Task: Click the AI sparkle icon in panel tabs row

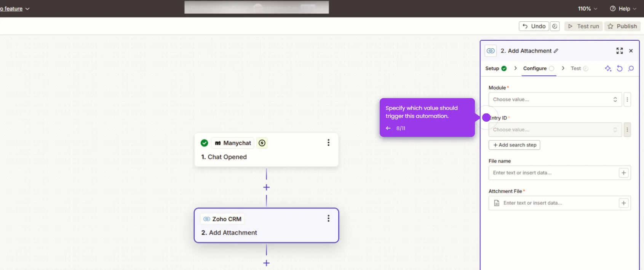Action: 608,68
